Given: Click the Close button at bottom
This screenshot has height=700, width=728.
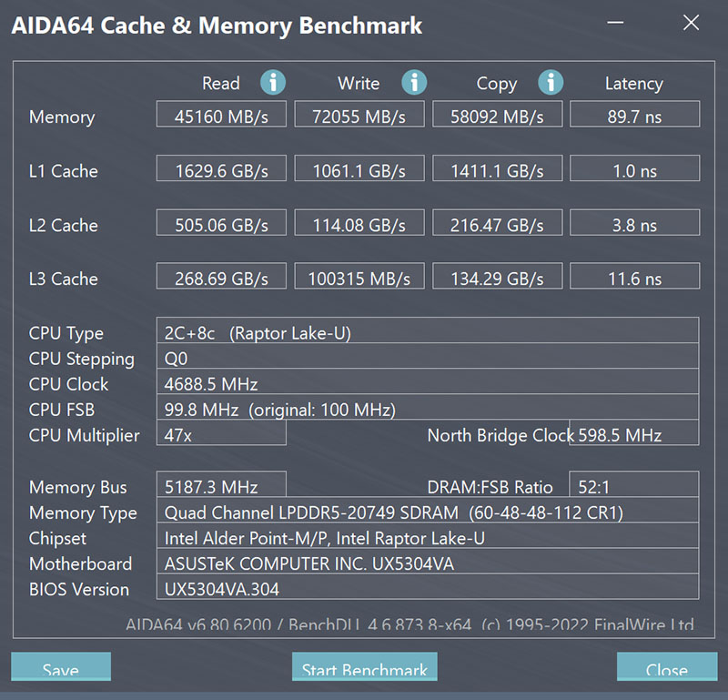Looking at the screenshot, I should point(667,666).
